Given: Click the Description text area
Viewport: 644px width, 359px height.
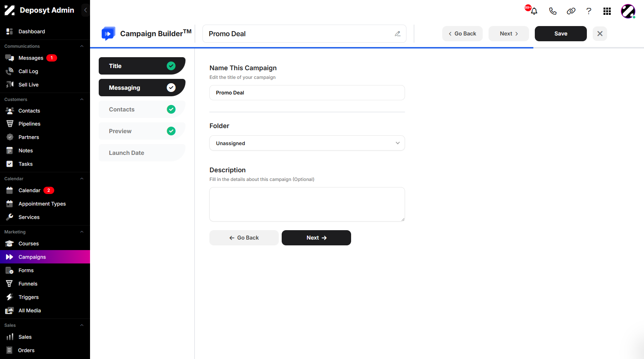Looking at the screenshot, I should tap(307, 204).
